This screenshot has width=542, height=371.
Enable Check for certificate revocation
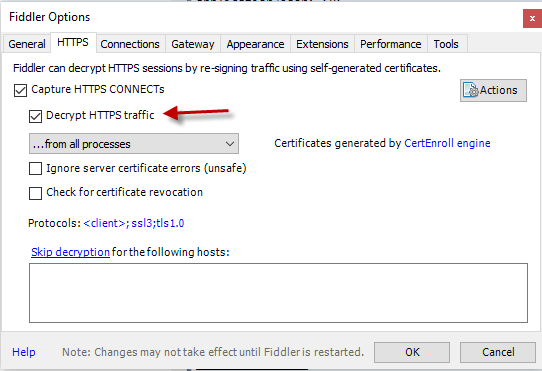[x=35, y=193]
